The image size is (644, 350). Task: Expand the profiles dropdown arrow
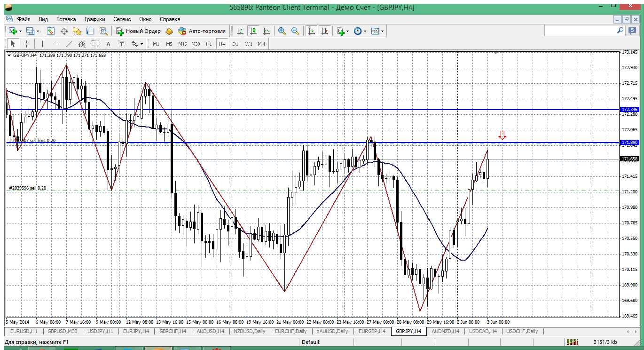38,31
